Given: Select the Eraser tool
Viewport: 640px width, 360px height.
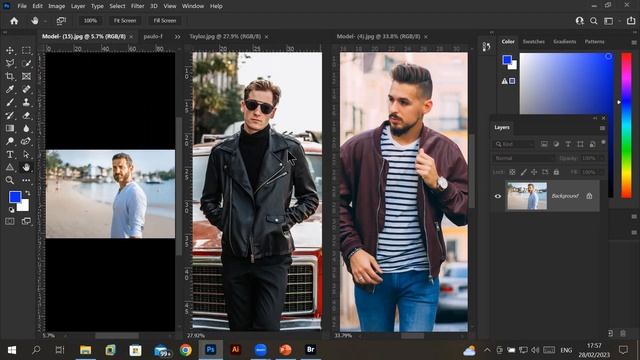Looking at the screenshot, I should coord(26,116).
